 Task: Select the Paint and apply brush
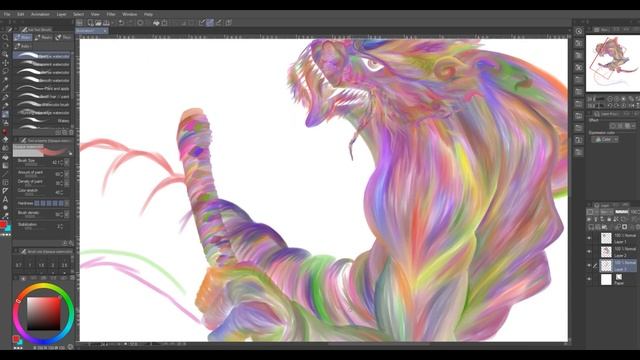(42, 89)
